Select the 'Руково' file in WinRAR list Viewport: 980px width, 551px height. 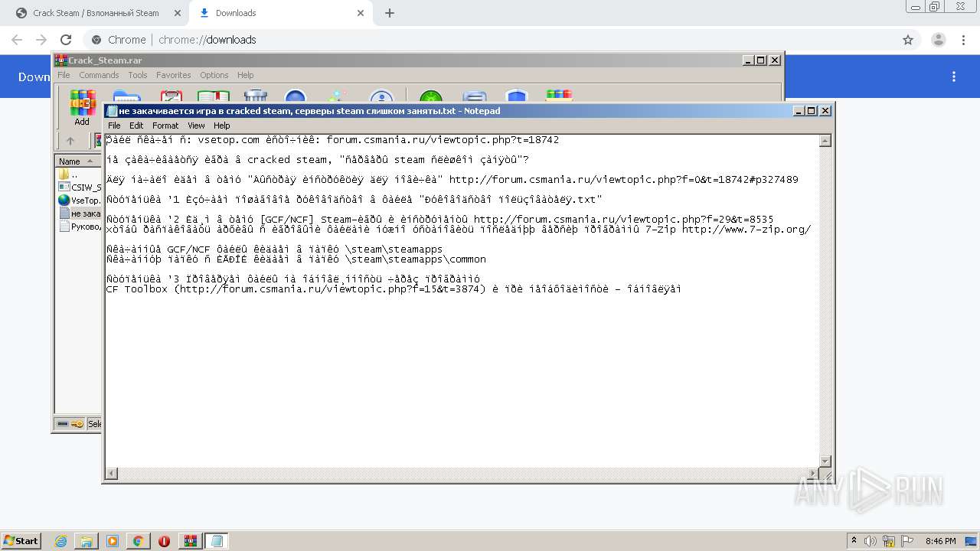click(x=80, y=227)
